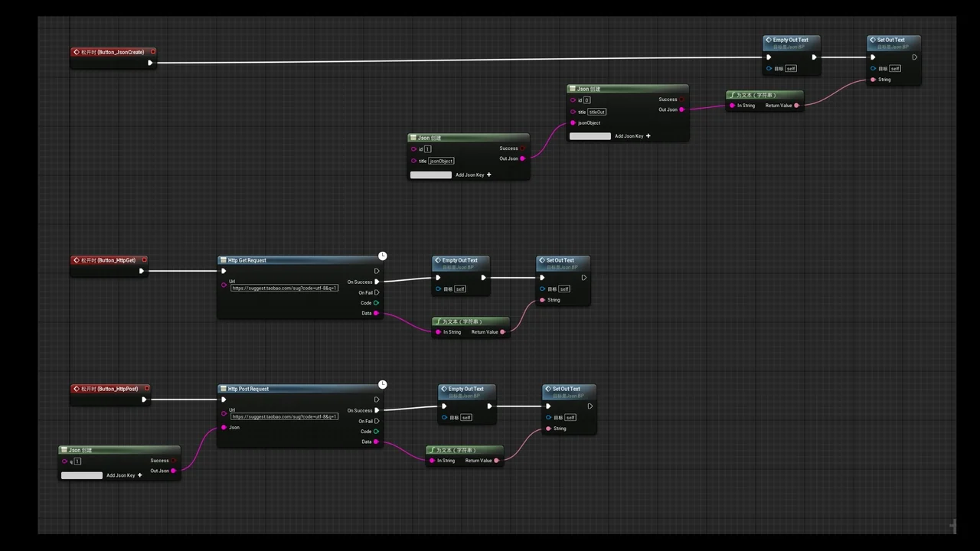Select the Button_HttpPost event node header
The image size is (980, 551).
click(x=109, y=389)
